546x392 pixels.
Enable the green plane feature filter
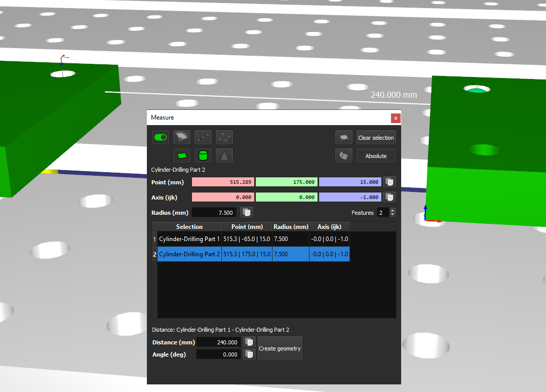pyautogui.click(x=182, y=155)
